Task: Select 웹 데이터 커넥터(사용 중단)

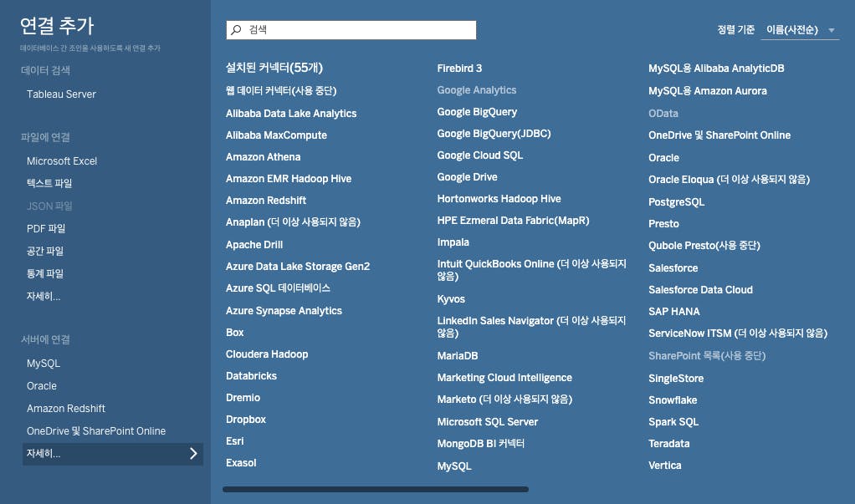Action: click(x=281, y=91)
